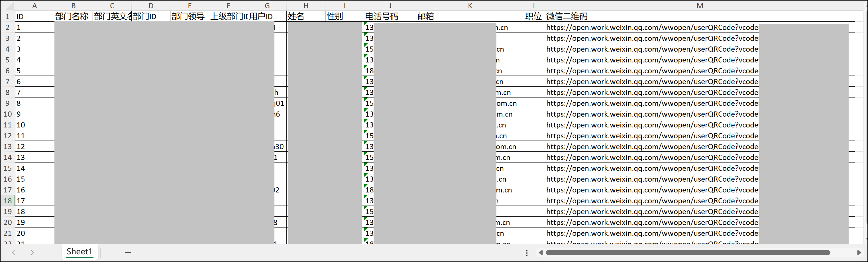This screenshot has width=868, height=262.
Task: Click the select-all corner box
Action: pos(7,6)
